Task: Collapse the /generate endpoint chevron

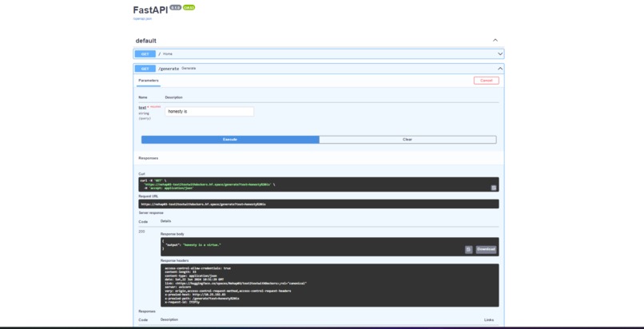Action: [500, 69]
